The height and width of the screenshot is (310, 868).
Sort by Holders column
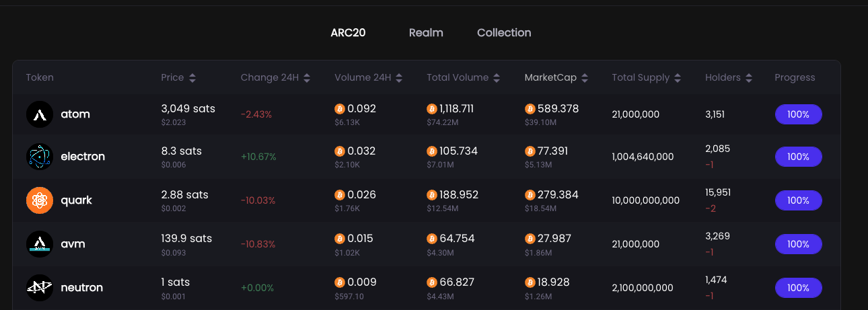pos(729,78)
